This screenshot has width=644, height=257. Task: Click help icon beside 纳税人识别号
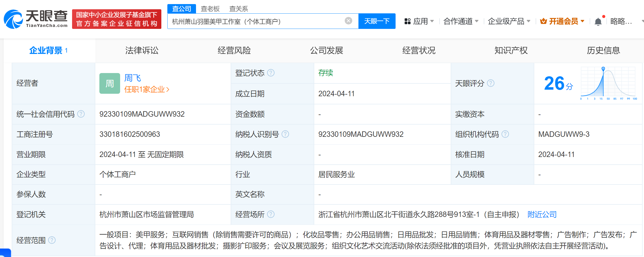[285, 134]
